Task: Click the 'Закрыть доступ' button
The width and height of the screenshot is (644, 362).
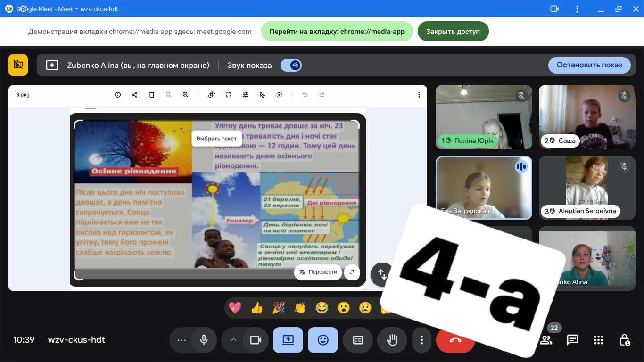Action: click(453, 32)
